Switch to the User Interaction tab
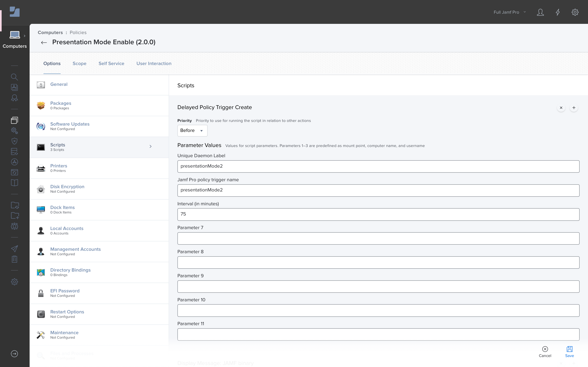588x367 pixels. (x=154, y=63)
